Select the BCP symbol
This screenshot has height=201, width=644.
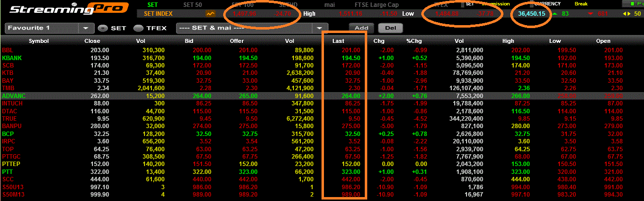[x=8, y=134]
